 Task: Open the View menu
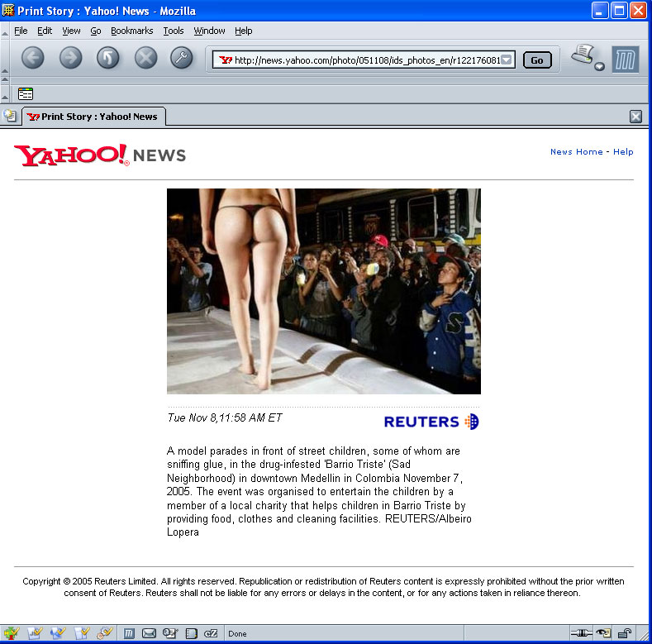(x=71, y=31)
